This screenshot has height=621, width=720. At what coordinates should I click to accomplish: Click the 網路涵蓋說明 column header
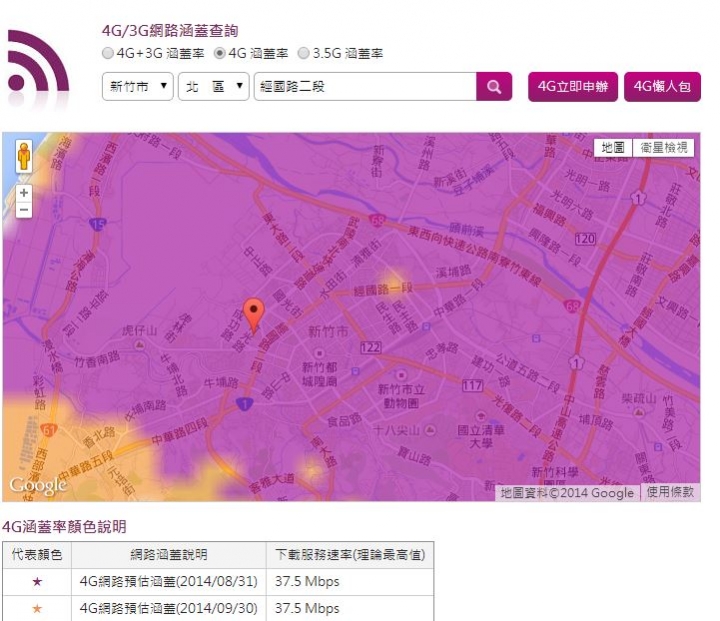[x=169, y=554]
